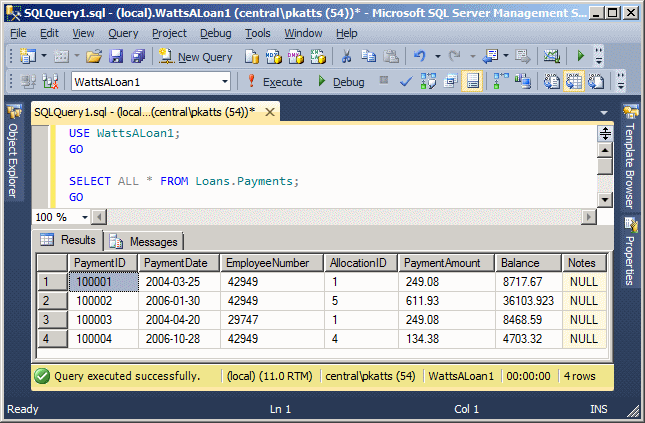Open the Object Explorer side panel
The height and width of the screenshot is (423, 645).
[13, 152]
